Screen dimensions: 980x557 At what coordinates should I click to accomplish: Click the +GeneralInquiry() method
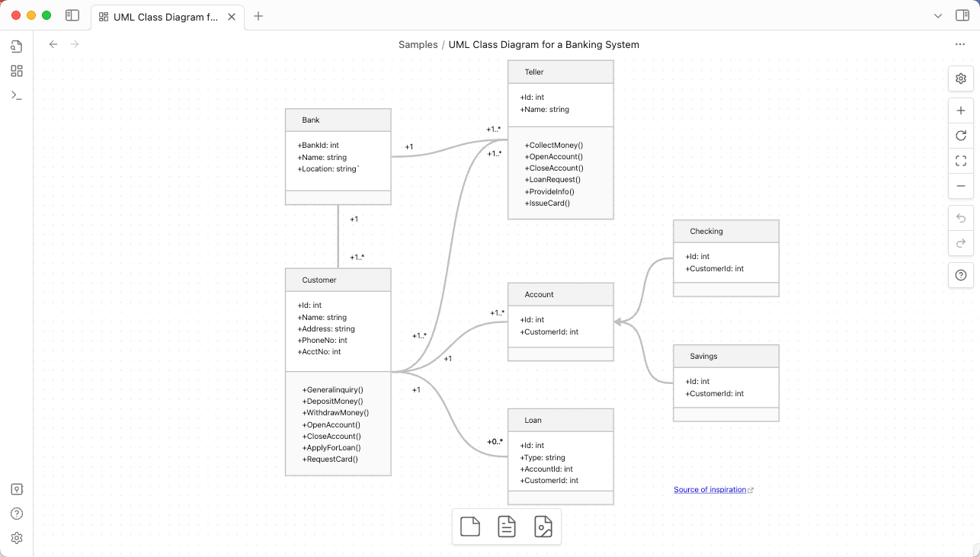point(333,389)
